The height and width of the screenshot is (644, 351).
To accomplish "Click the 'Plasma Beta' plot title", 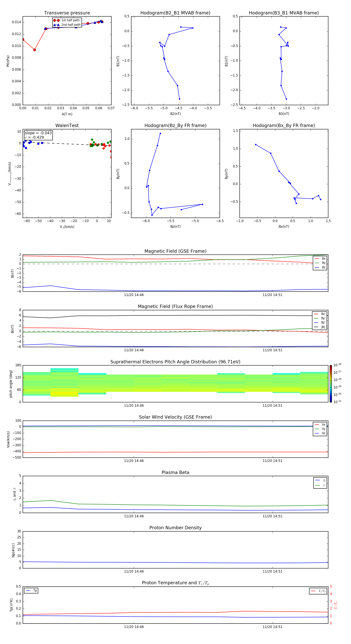I will [x=175, y=473].
